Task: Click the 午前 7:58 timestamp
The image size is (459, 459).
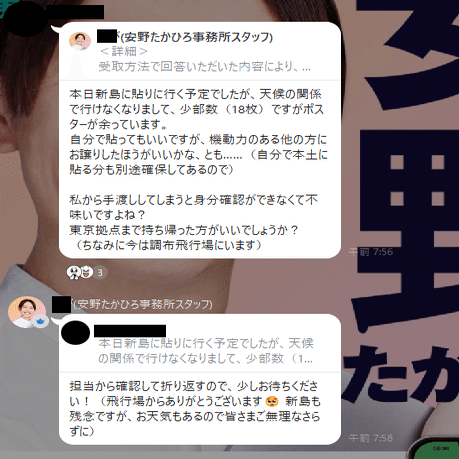Action: point(371,438)
